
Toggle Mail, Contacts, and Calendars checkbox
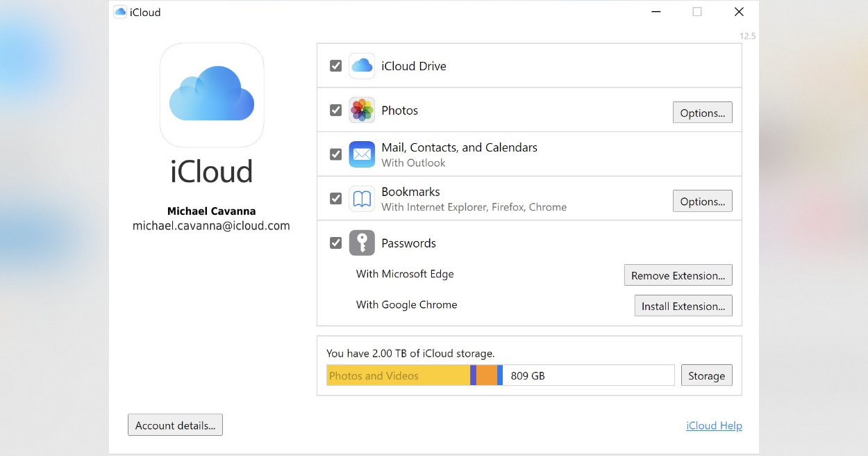335,154
